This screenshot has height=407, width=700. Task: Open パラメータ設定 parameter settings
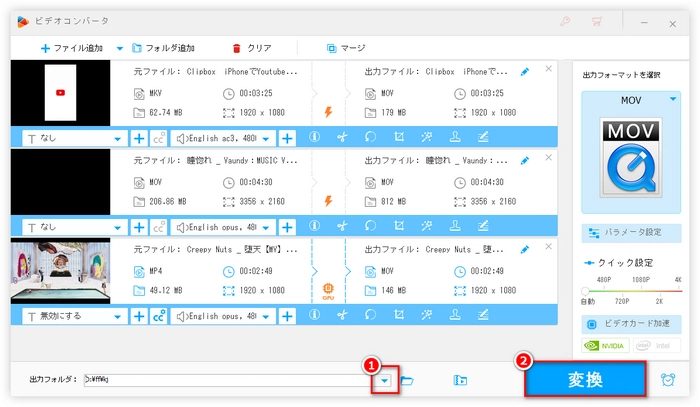click(632, 232)
